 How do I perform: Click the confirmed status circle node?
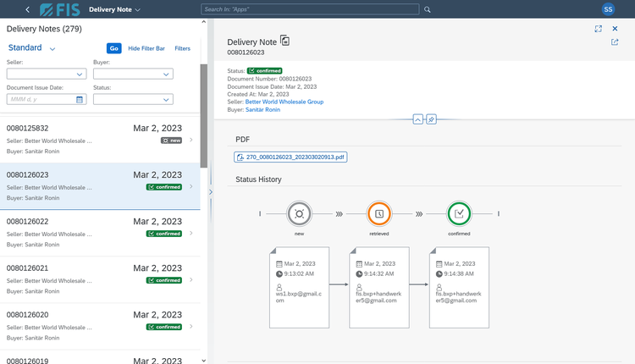[459, 214]
